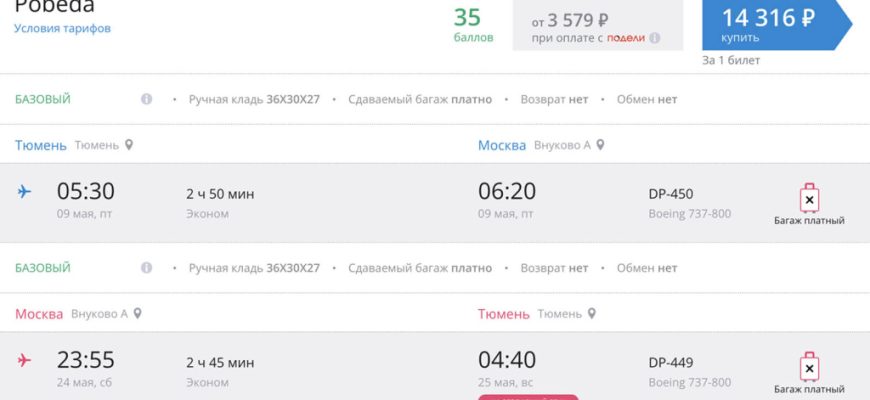The image size is (870, 400).
Task: Select the Podeli installment price box
Action: (x=597, y=26)
